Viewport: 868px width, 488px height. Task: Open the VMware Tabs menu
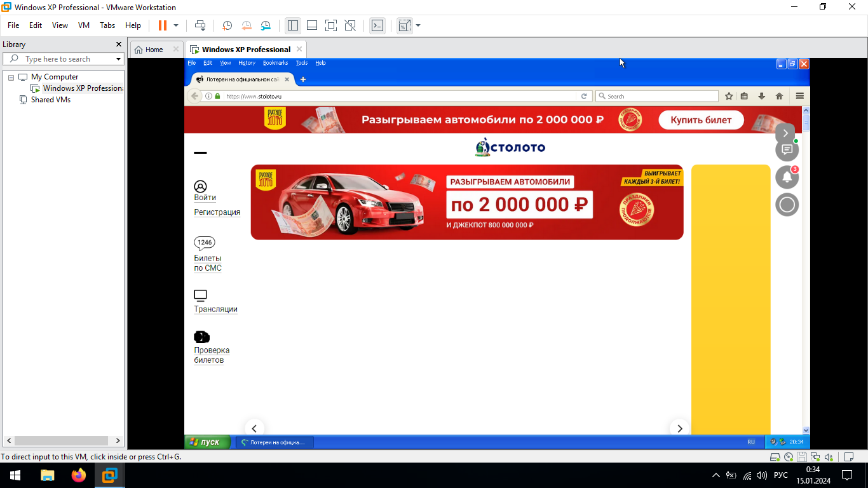pyautogui.click(x=107, y=25)
